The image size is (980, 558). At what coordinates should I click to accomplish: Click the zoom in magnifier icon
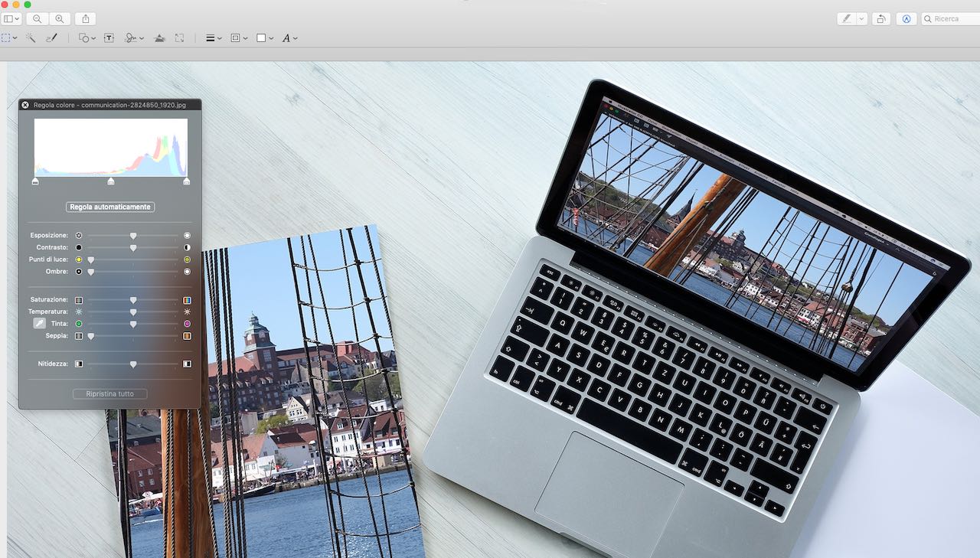pos(60,18)
